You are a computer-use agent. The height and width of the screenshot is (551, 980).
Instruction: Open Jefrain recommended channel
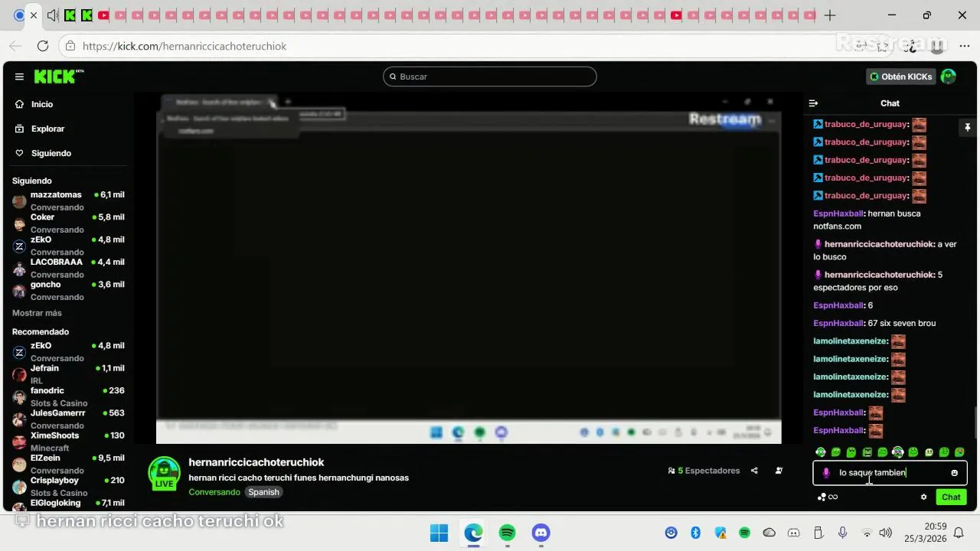tap(68, 373)
